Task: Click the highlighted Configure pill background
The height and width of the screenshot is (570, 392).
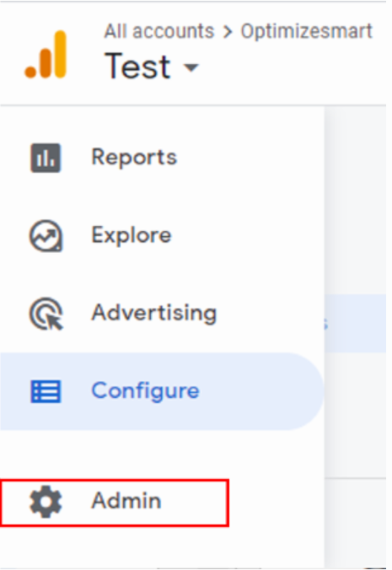Action: (x=162, y=391)
